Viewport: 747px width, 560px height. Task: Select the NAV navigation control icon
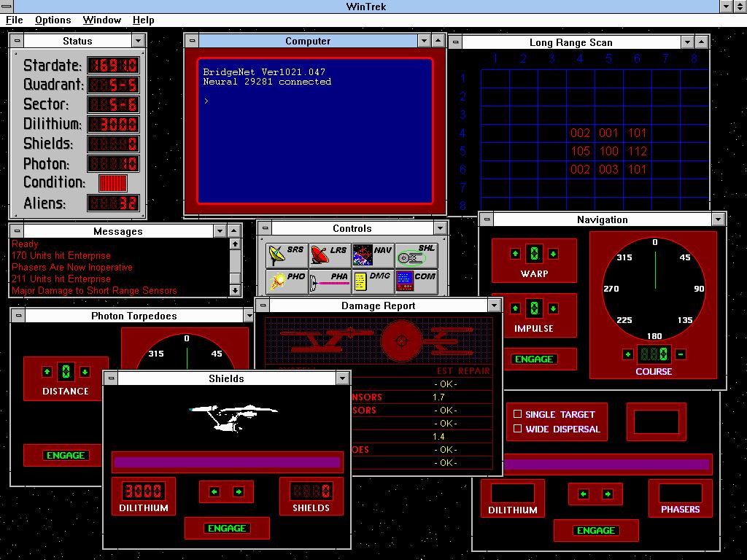373,255
